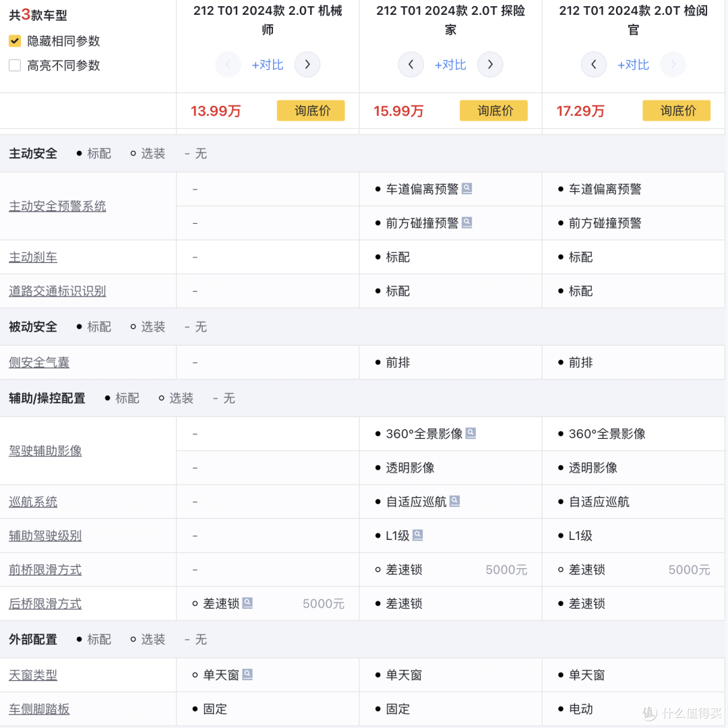Viewport: 728px width, 728px height.
Task: Click 询底价 button for the 15.99万 model
Action: click(x=494, y=111)
